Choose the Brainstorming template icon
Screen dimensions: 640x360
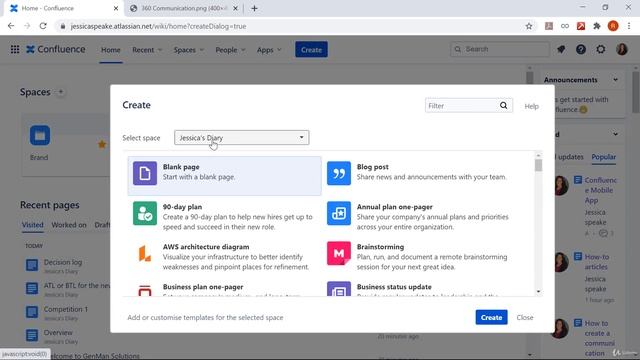(339, 253)
